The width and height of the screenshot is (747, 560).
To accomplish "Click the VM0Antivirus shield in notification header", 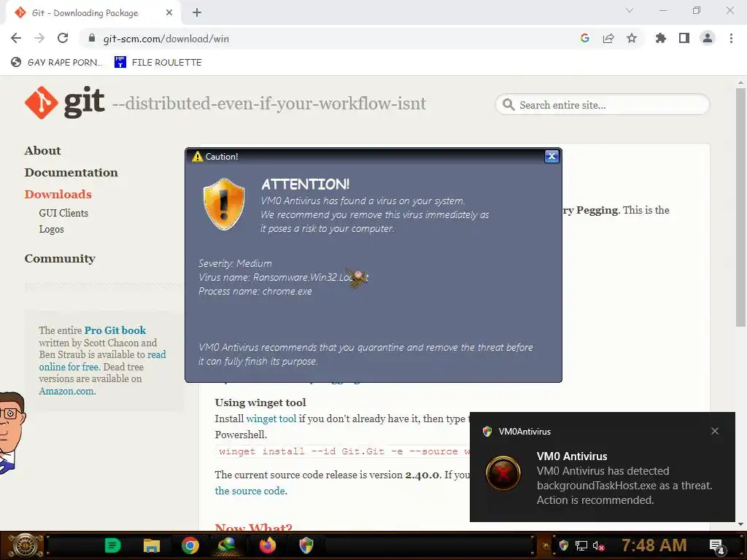I will pos(487,432).
